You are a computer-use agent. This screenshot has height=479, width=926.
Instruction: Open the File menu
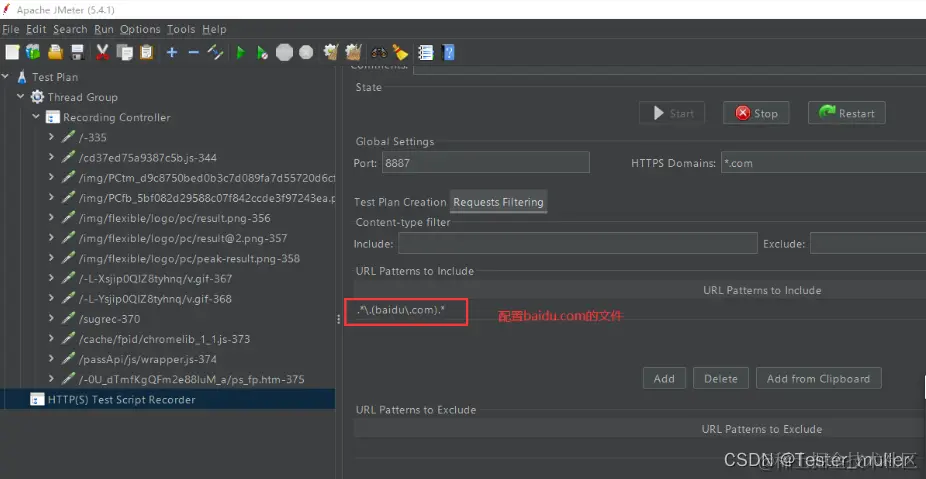pos(11,29)
